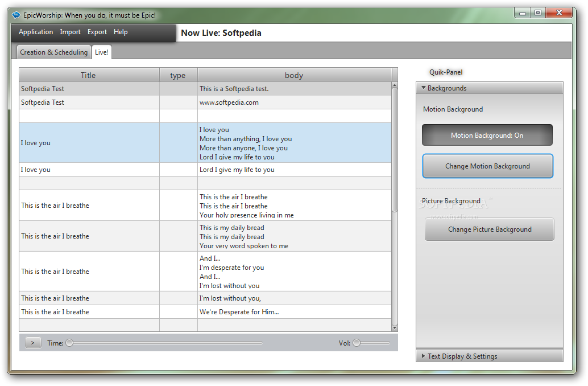Select the 'I'm lost without you,' row
The image size is (588, 386).
pyautogui.click(x=205, y=298)
